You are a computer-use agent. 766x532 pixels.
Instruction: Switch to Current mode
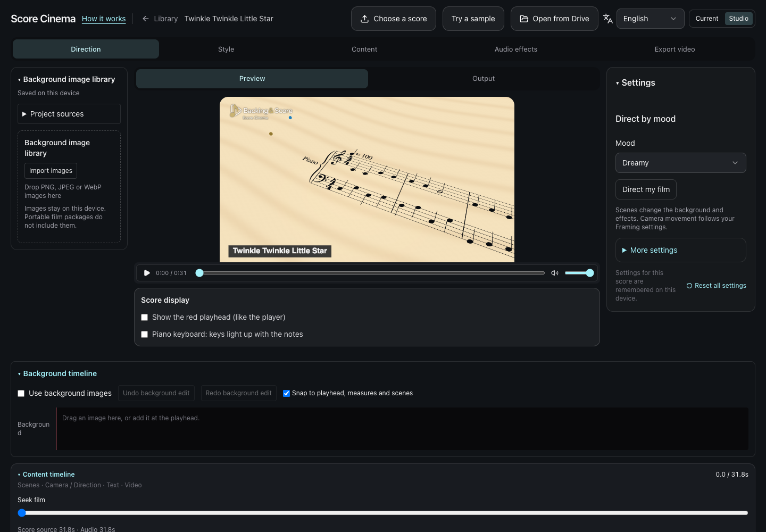[707, 19]
